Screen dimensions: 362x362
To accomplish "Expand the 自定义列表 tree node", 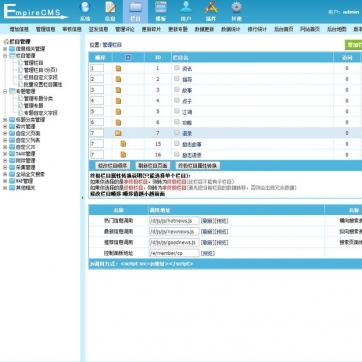I will point(5,140).
